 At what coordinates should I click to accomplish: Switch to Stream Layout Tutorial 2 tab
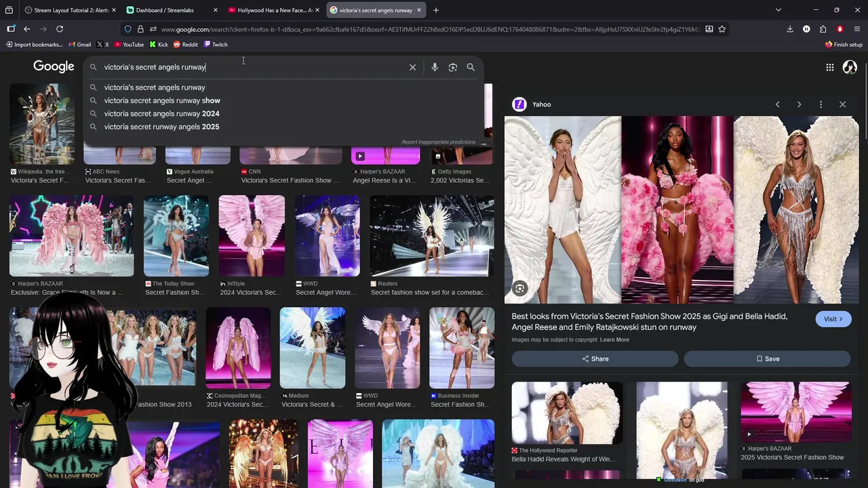[x=70, y=10]
